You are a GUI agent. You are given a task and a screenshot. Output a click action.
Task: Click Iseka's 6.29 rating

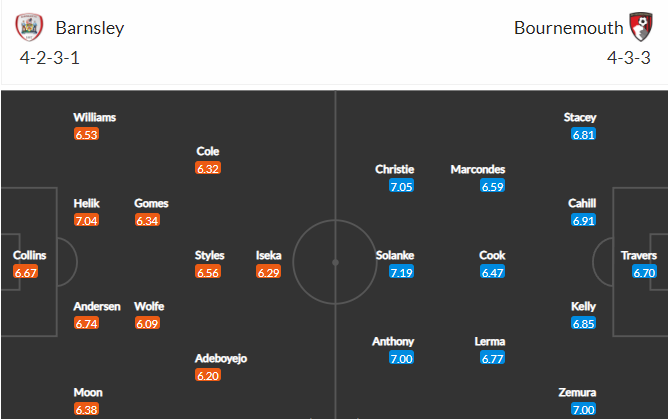(x=268, y=272)
